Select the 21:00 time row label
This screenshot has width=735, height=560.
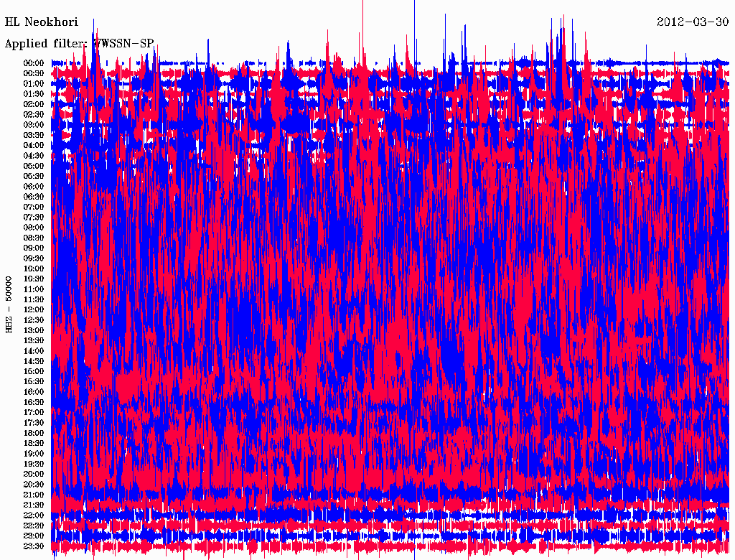[34, 495]
